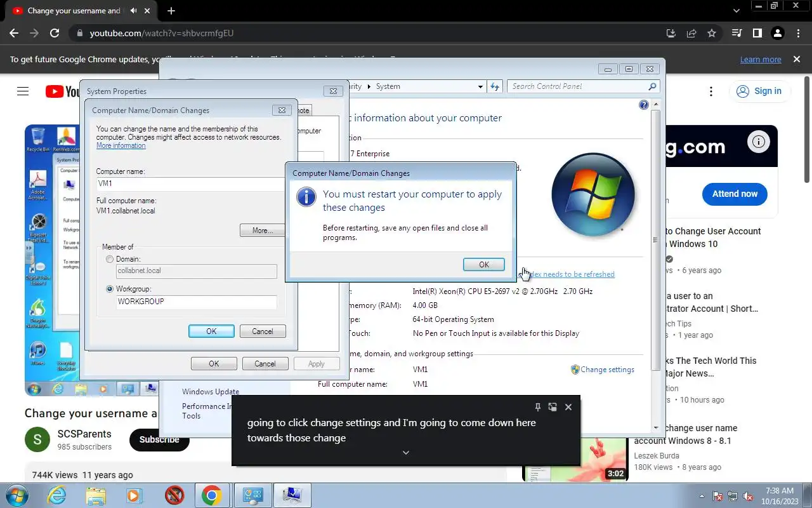The image size is (812, 508).
Task: Click OK in System Properties window
Action: [214, 364]
